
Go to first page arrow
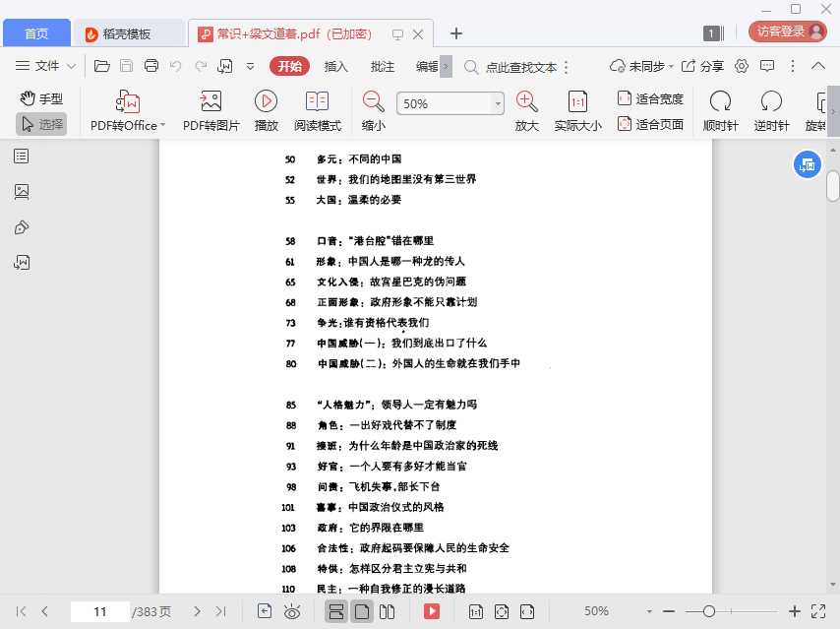[x=22, y=611]
